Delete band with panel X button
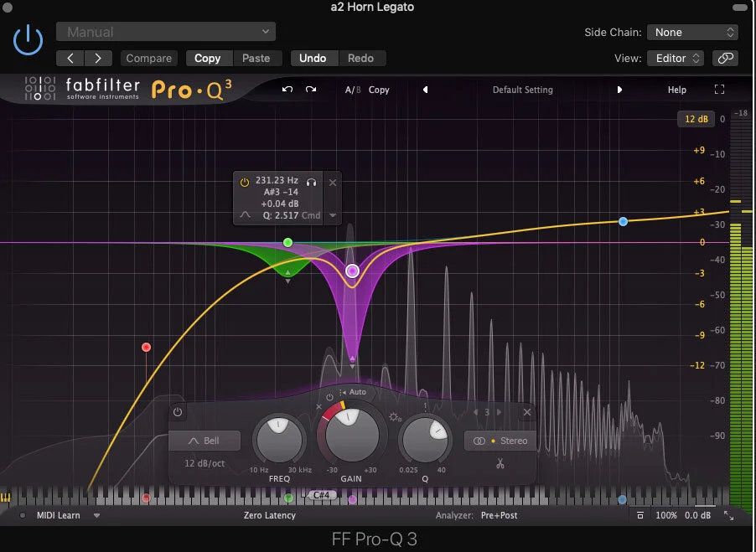Image resolution: width=756 pixels, height=552 pixels. click(527, 412)
